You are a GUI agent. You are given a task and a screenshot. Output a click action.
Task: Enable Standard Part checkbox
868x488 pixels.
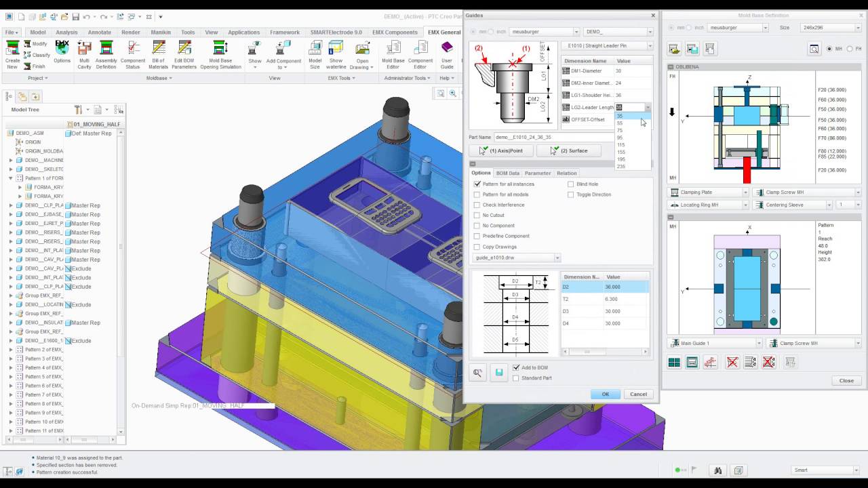tap(517, 378)
